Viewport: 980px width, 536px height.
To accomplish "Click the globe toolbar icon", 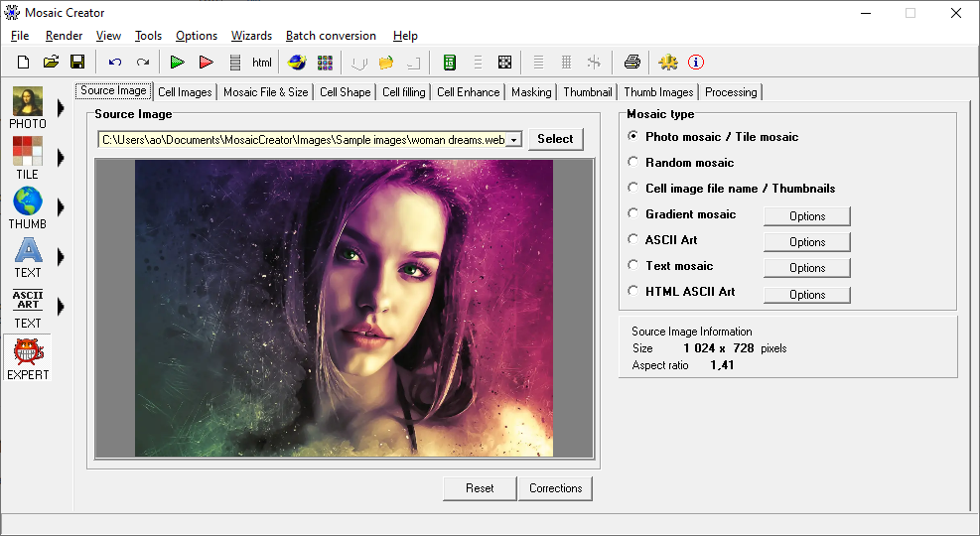I will pyautogui.click(x=297, y=62).
